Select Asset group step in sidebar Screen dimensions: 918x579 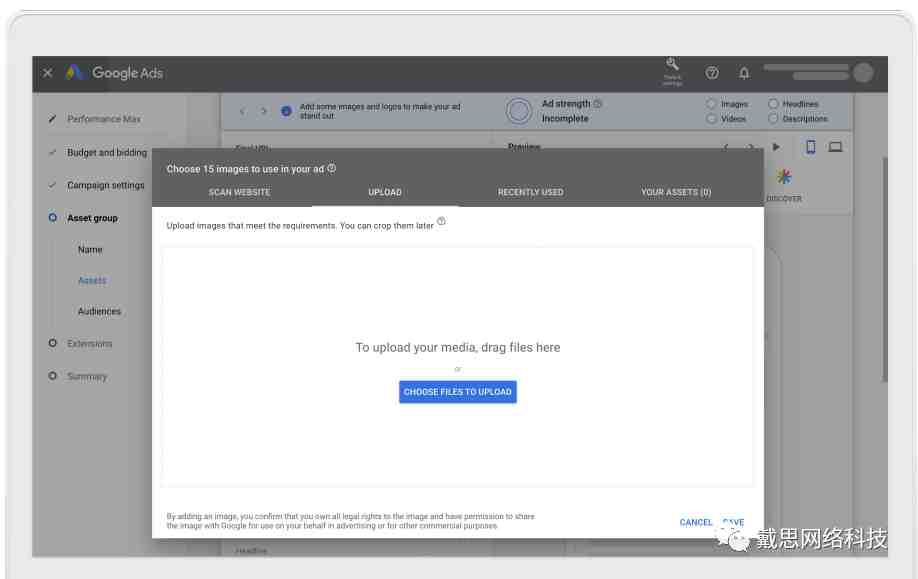pyautogui.click(x=92, y=218)
